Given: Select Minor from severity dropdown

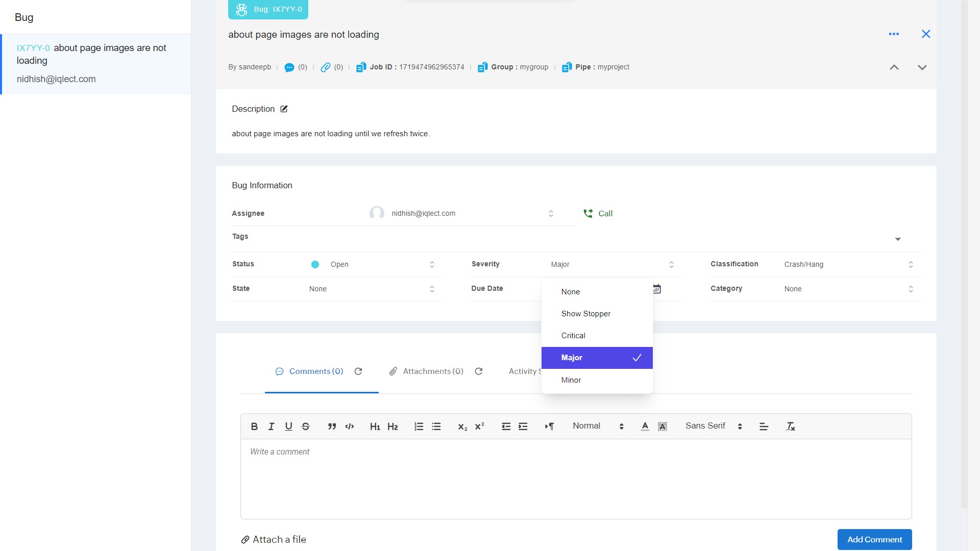Looking at the screenshot, I should coord(571,380).
